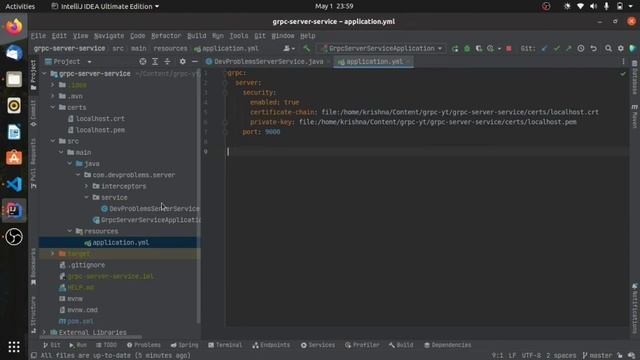This screenshot has height=360, width=640.
Task: Open IDE settings gear in main toolbar
Action: click(x=620, y=49)
